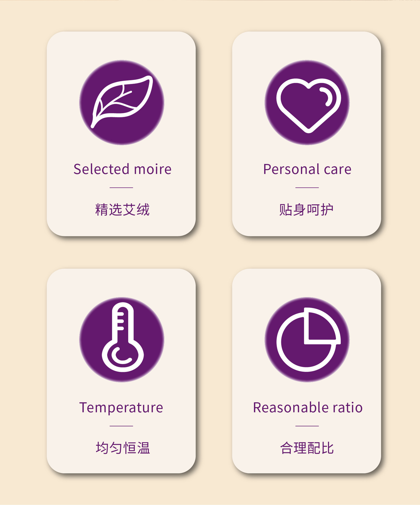Click divider line under 'Reasonable ratio'

click(x=307, y=426)
